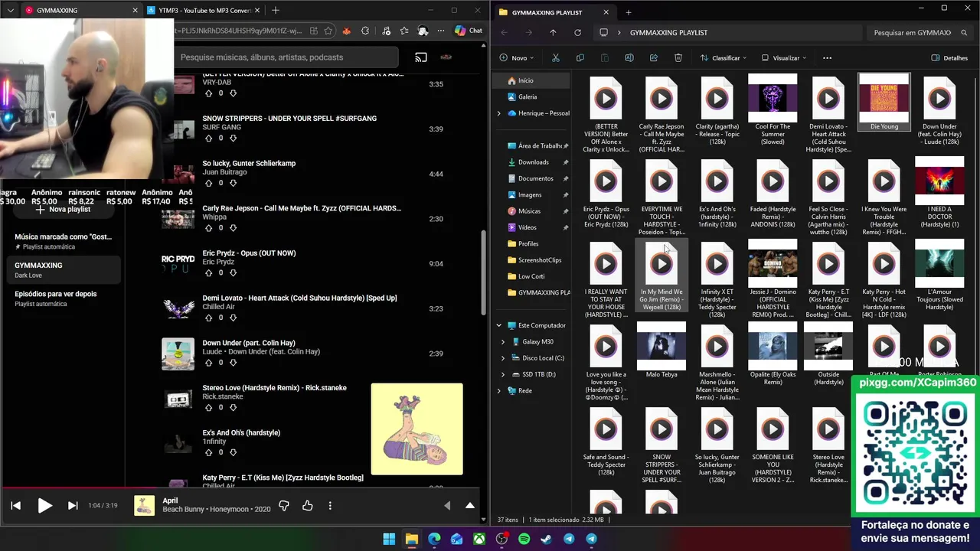Click the Cut scissors icon in Explorer

[556, 57]
